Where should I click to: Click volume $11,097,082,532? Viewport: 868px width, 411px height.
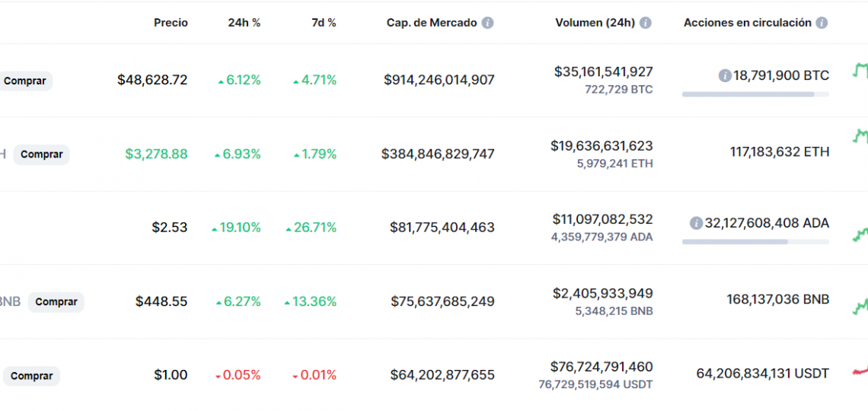pos(603,219)
